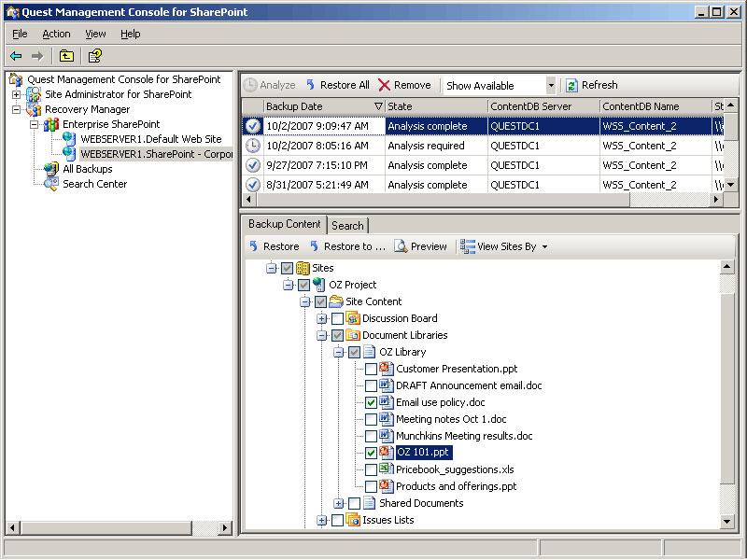
Task: Click the Recovery Manager tree icon
Action: pos(34,109)
